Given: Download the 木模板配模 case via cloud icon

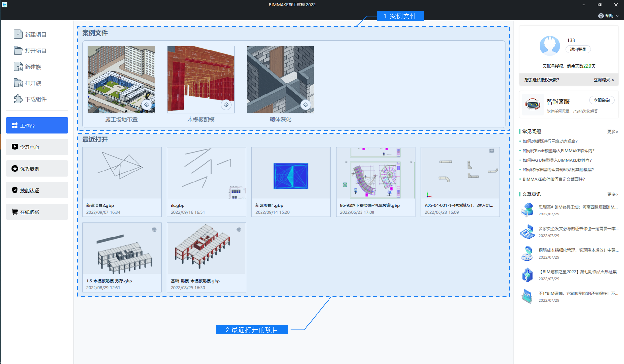Looking at the screenshot, I should pos(226,105).
